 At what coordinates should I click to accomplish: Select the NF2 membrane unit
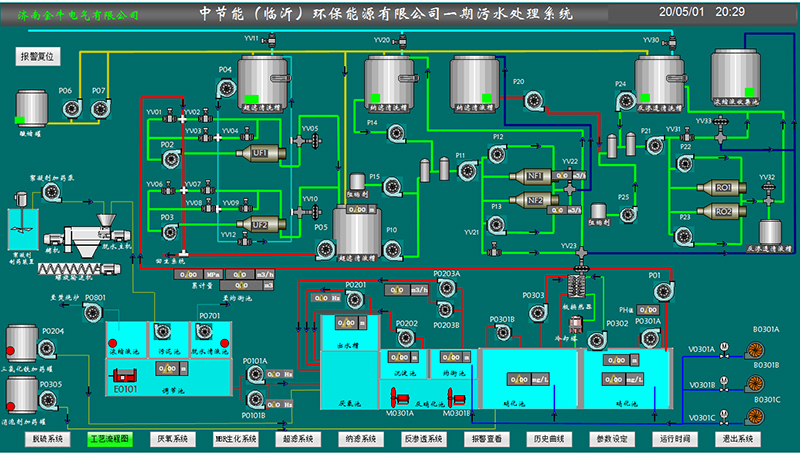point(533,200)
